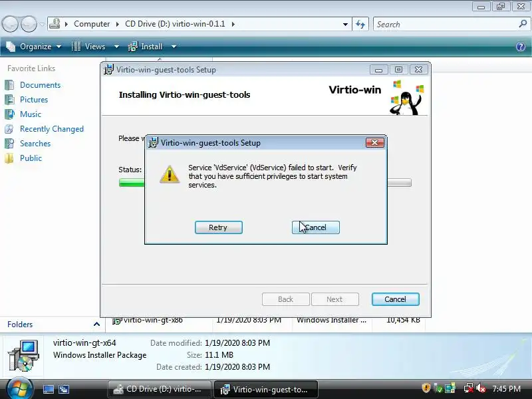Open Pictures in Favorite Links
532x399 pixels.
pyautogui.click(x=34, y=99)
